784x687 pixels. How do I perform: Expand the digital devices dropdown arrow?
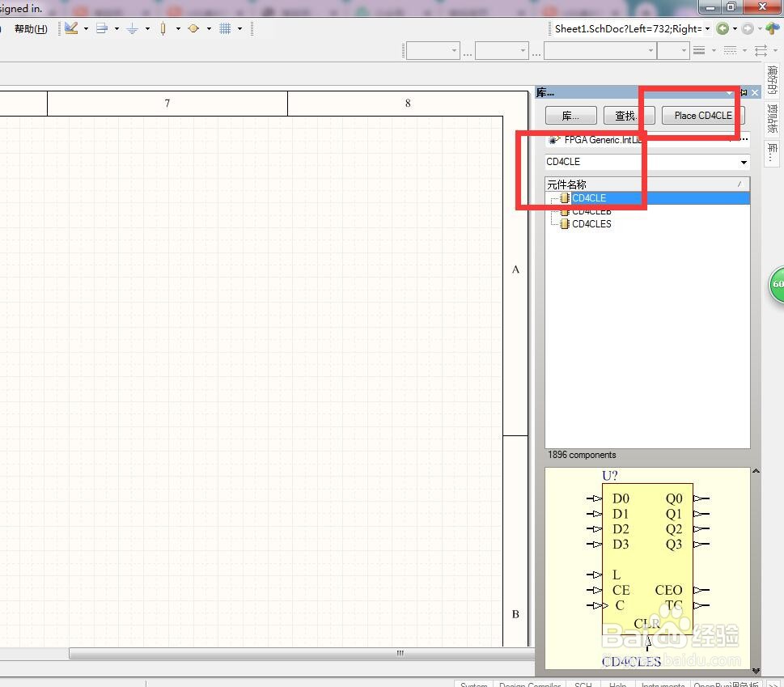pos(178,28)
